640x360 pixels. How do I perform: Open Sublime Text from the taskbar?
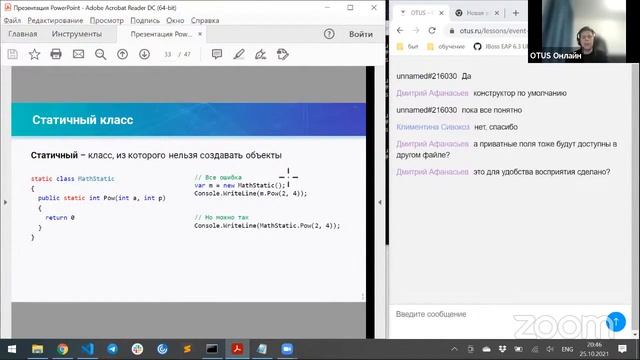(187, 349)
